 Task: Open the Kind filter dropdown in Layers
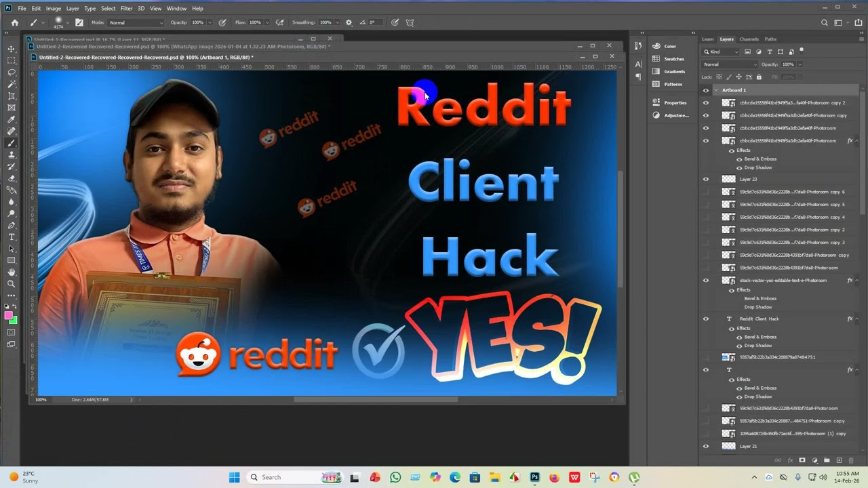(x=721, y=52)
